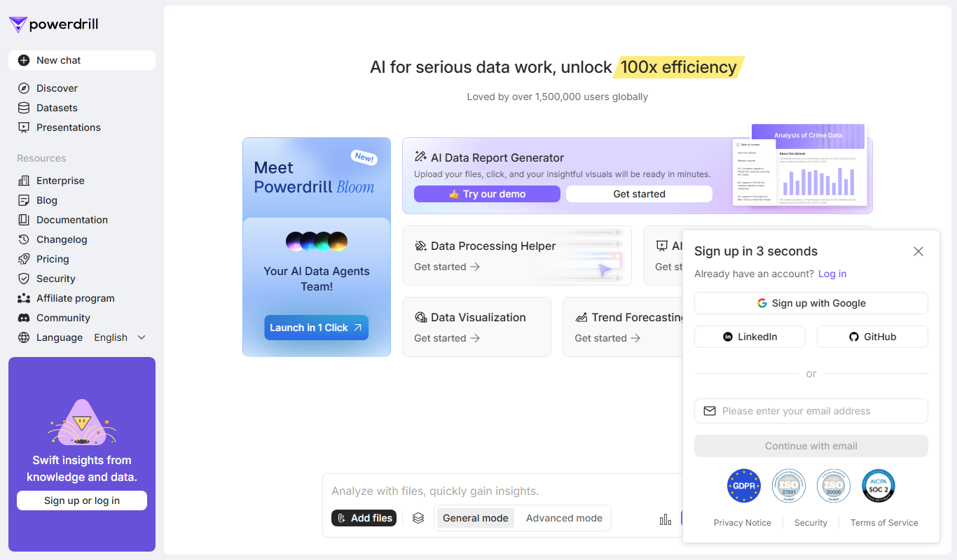Viewport: 957px width, 560px height.
Task: Switch to Advanced mode
Action: 564,518
